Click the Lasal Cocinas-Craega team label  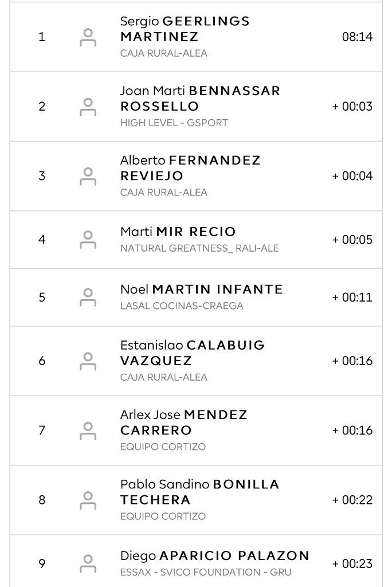[x=182, y=306]
